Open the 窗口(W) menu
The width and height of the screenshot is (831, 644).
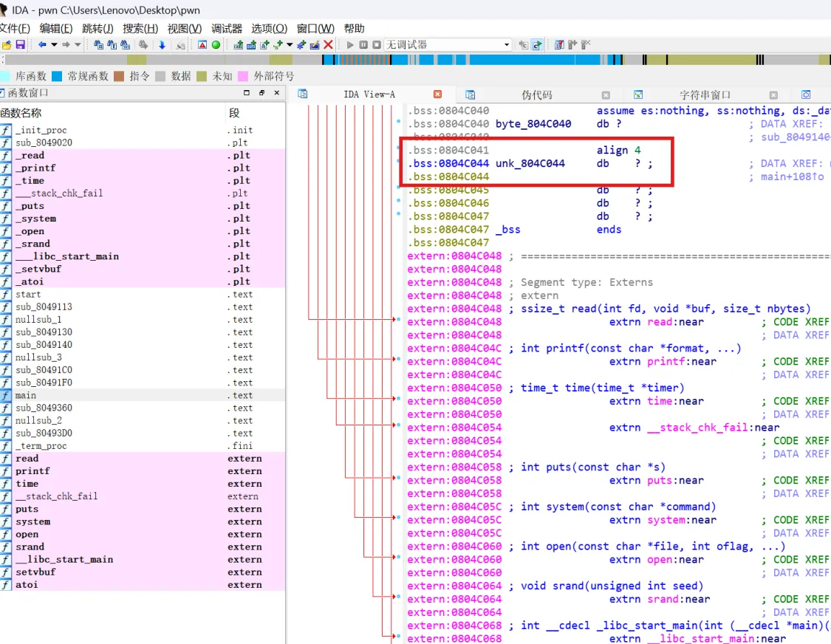point(315,28)
